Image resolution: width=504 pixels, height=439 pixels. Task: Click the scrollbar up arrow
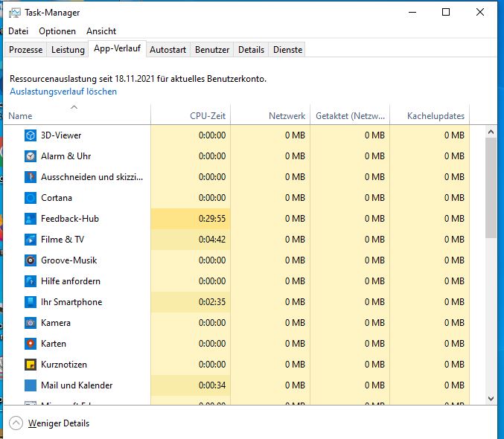491,132
